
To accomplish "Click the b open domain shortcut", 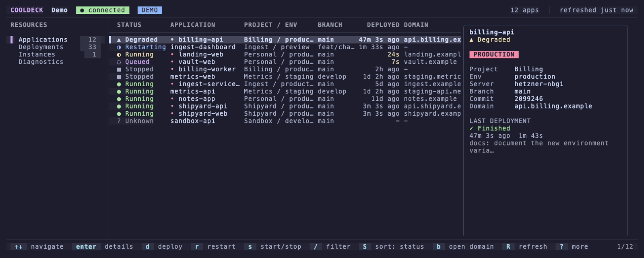I will (x=463, y=247).
